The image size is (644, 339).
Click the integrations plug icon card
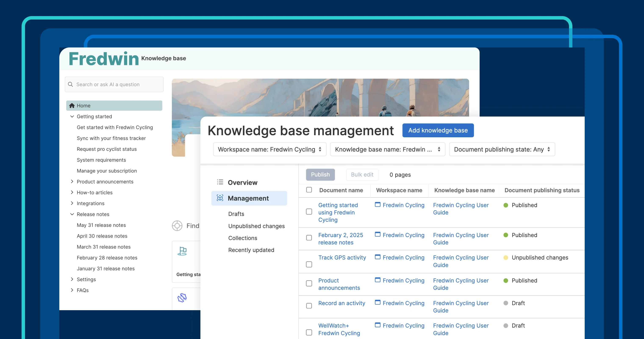182,297
